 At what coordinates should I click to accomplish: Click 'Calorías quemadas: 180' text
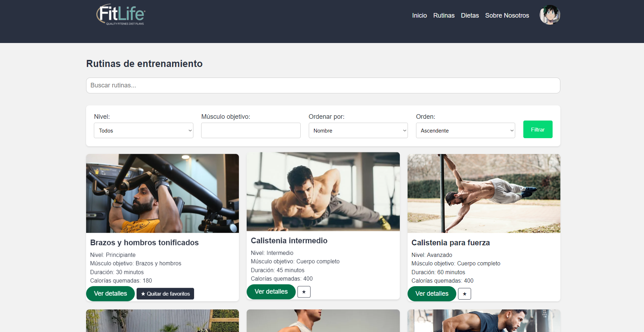point(121,281)
